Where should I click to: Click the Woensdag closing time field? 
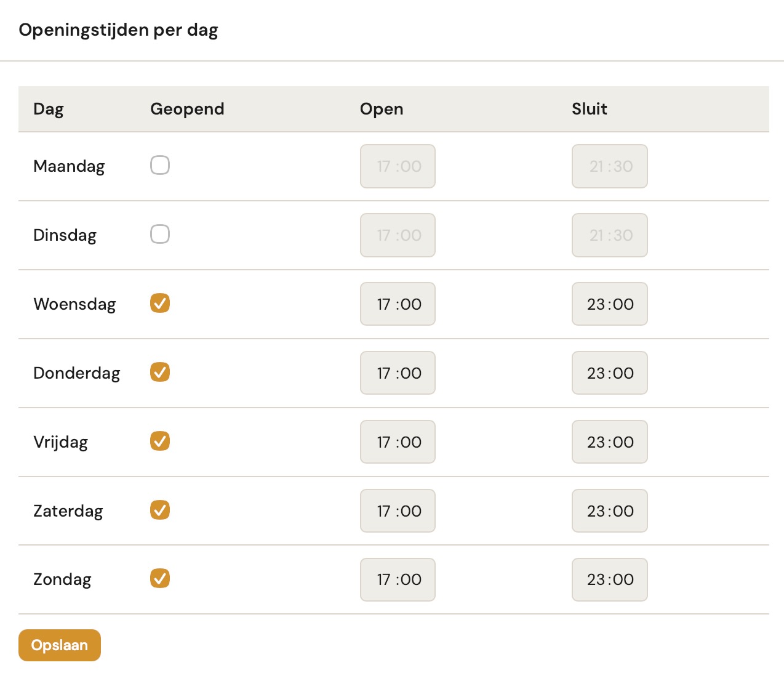pyautogui.click(x=609, y=304)
